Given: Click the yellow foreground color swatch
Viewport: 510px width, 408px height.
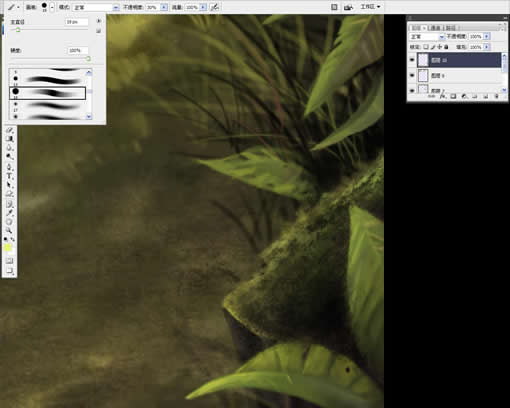Looking at the screenshot, I should (8, 248).
